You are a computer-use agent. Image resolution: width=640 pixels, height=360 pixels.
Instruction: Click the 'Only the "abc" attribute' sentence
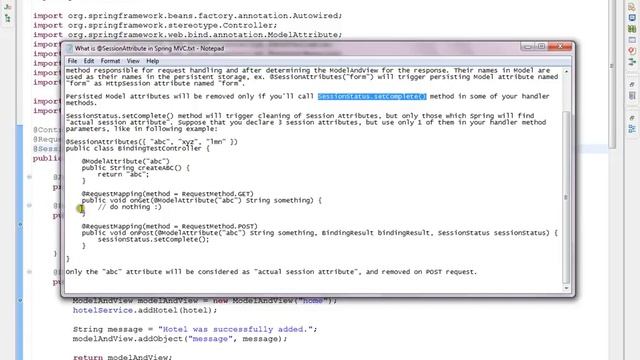tap(271, 272)
